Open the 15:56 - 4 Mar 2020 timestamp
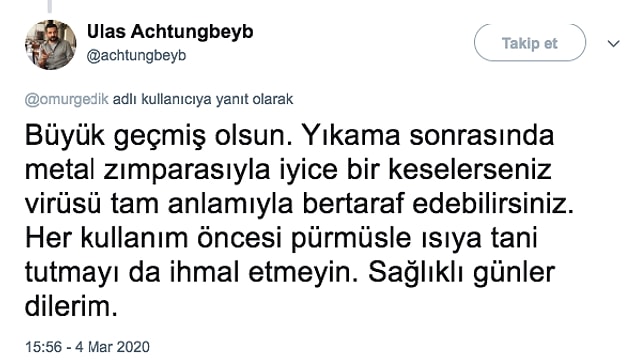The height and width of the screenshot is (363, 635). point(87,347)
